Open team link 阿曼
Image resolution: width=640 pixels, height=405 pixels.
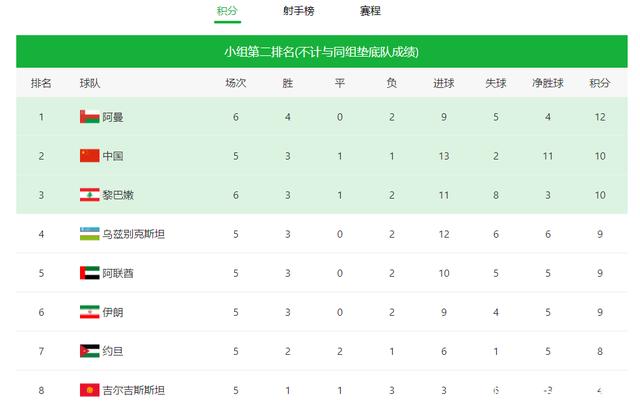(113, 117)
